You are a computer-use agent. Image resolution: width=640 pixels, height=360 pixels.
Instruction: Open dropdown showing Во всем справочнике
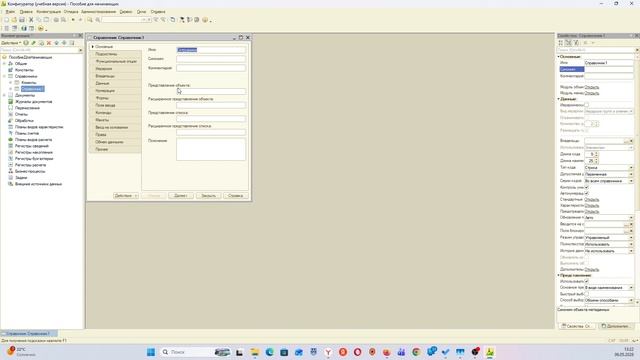(x=631, y=181)
